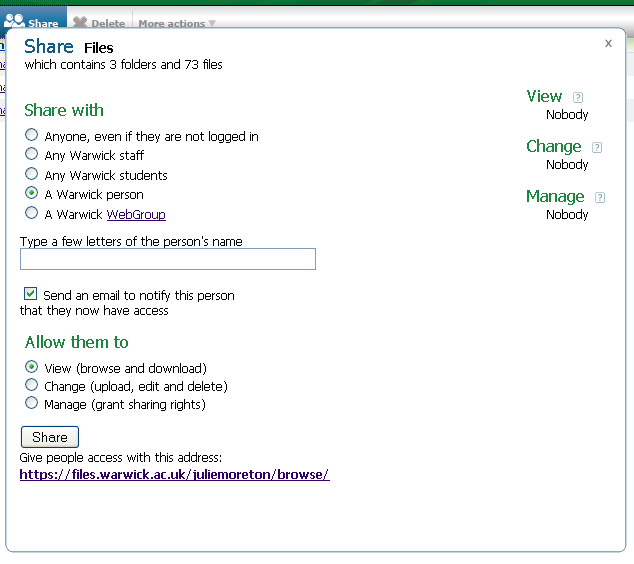Screen dimensions: 634x564
Task: Select 'Anyone, even if not logged in' option
Action: pos(32,136)
